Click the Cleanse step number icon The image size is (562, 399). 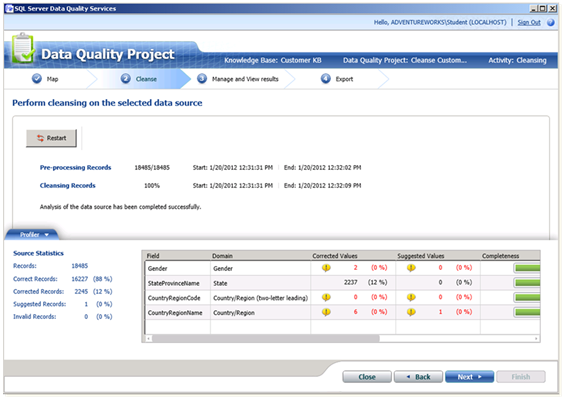[125, 79]
